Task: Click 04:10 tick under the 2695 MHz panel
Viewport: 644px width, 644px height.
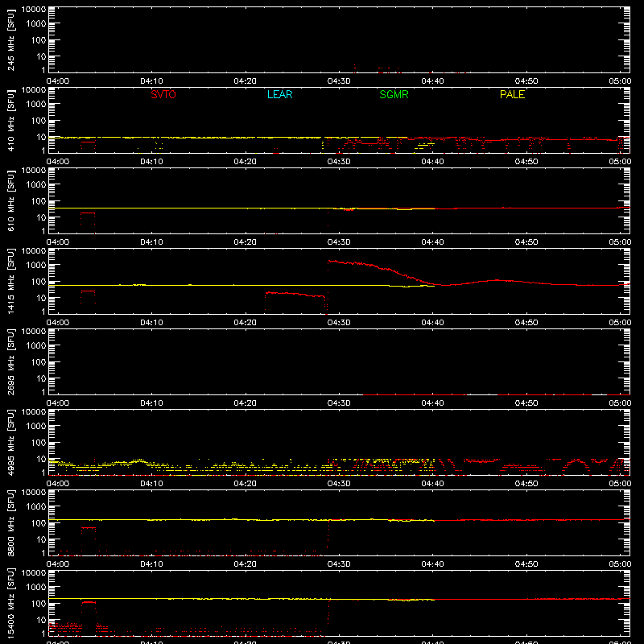Action: (x=151, y=403)
